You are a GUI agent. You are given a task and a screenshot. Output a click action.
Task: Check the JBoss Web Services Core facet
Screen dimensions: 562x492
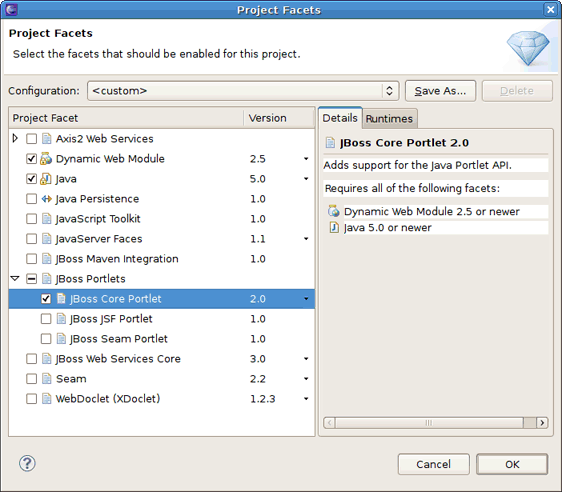pyautogui.click(x=32, y=359)
